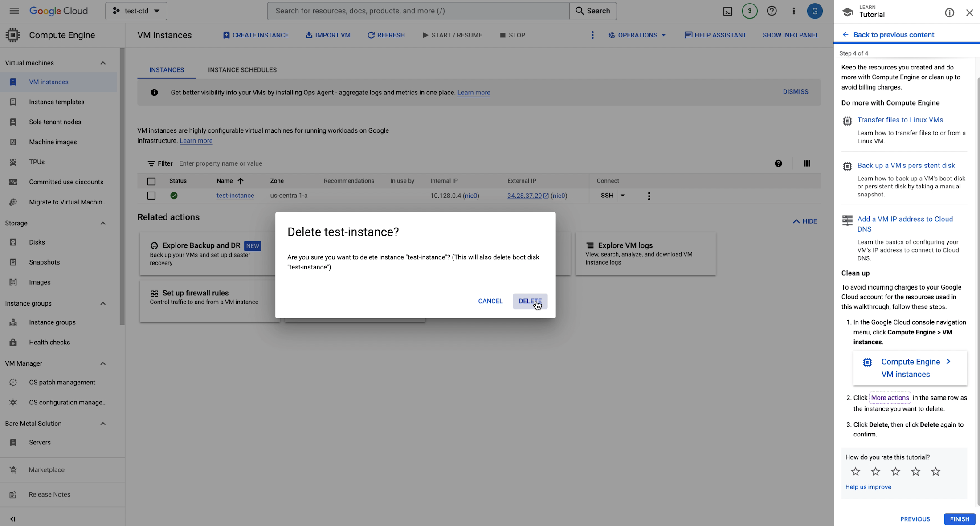980x526 pixels.
Task: Confirm deletion with Delete button
Action: (530, 302)
